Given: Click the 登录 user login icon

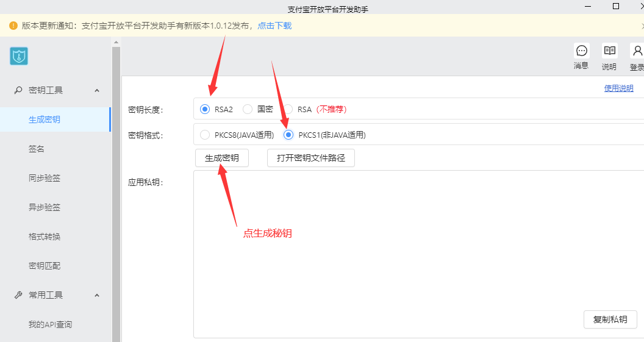Looking at the screenshot, I should point(637,51).
